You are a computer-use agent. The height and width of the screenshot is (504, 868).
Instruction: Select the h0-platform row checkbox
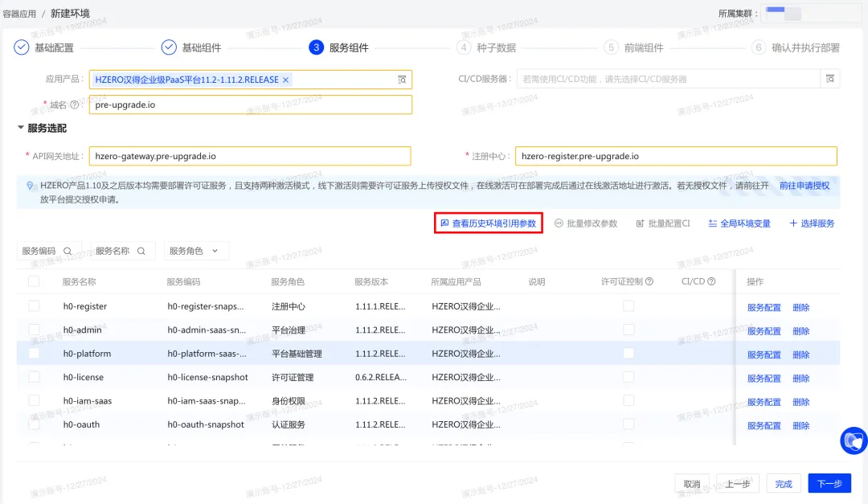[34, 354]
